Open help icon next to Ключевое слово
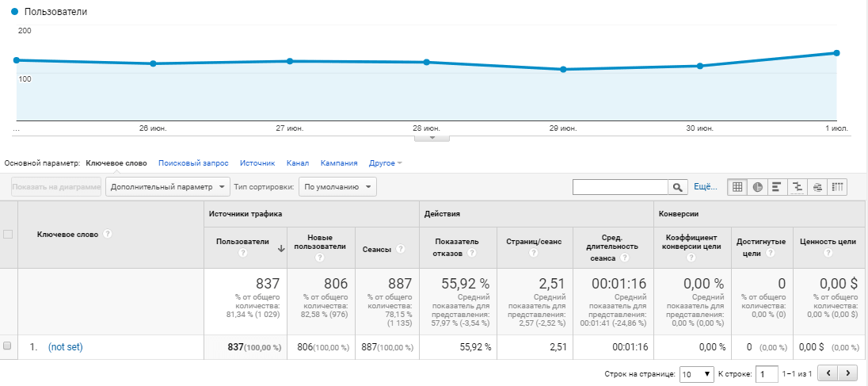 tap(108, 235)
